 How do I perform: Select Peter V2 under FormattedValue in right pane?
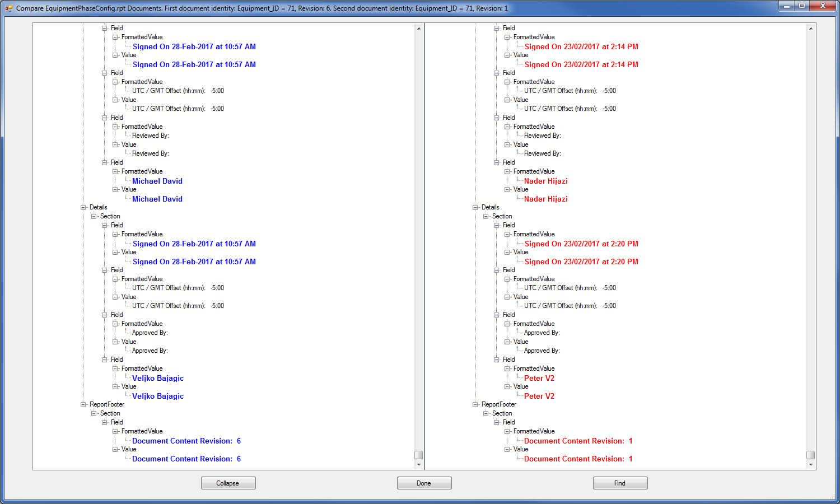click(539, 378)
